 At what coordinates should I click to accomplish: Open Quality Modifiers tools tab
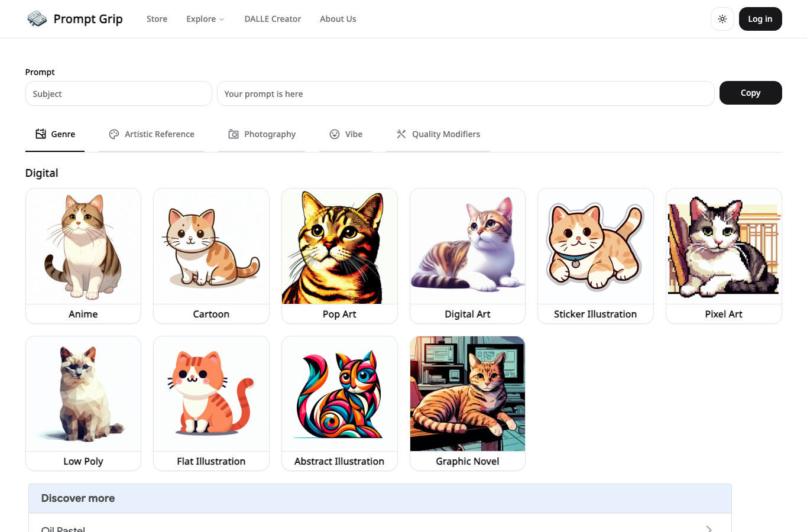437,134
